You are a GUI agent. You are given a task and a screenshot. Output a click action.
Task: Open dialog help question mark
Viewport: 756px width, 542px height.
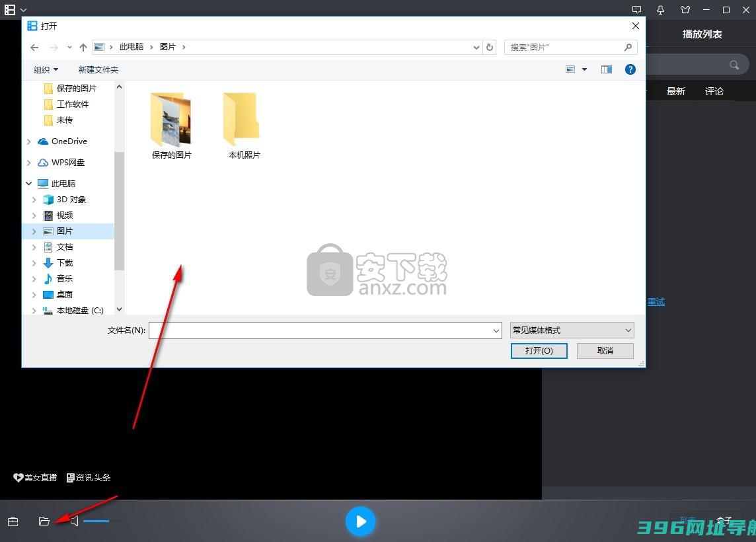tap(630, 69)
